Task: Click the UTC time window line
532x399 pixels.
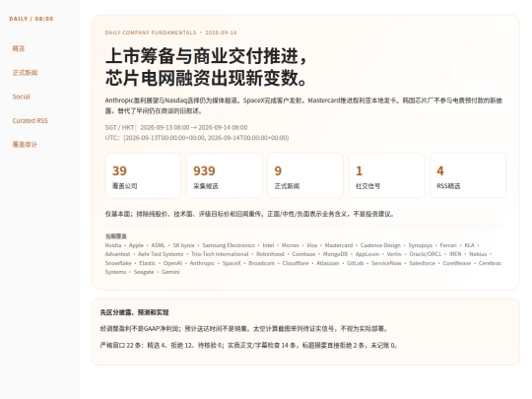Action: point(197,138)
